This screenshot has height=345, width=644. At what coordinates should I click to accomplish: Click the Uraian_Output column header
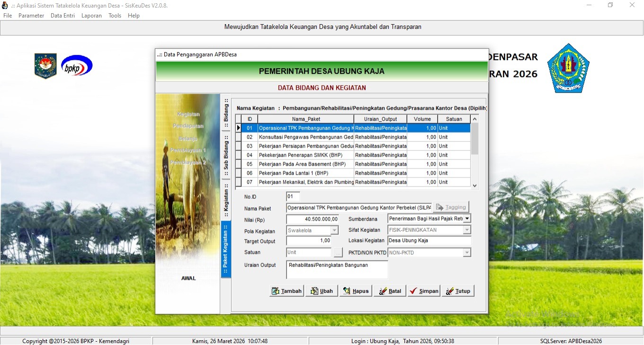click(x=381, y=119)
